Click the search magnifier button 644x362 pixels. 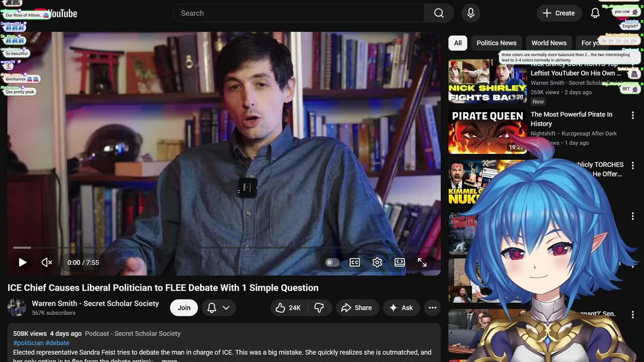[439, 13]
